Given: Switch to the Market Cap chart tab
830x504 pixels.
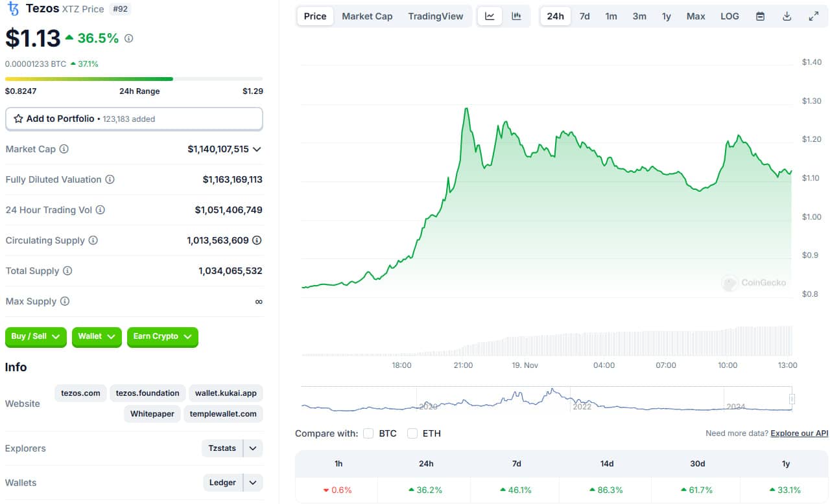Looking at the screenshot, I should (367, 16).
